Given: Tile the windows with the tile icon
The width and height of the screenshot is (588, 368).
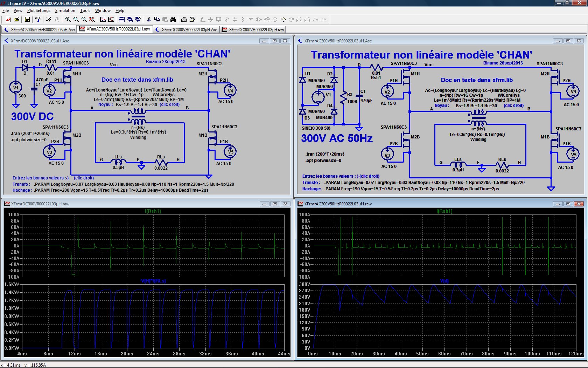Looking at the screenshot, I should (x=122, y=20).
